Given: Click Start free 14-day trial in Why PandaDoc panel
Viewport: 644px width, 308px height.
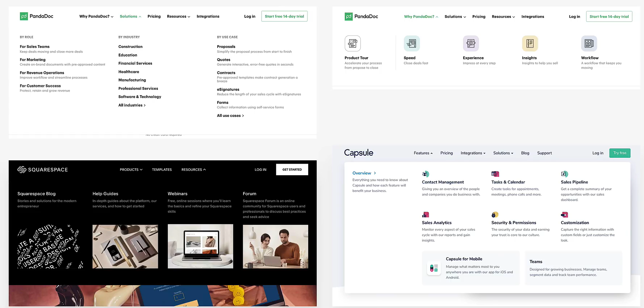Looking at the screenshot, I should click(x=609, y=17).
